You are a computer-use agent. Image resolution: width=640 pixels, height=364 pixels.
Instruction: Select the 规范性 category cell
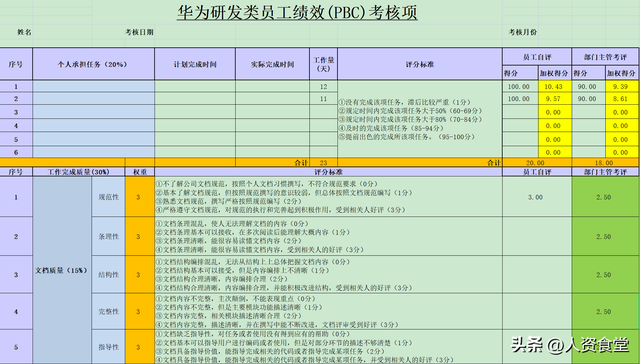(109, 197)
